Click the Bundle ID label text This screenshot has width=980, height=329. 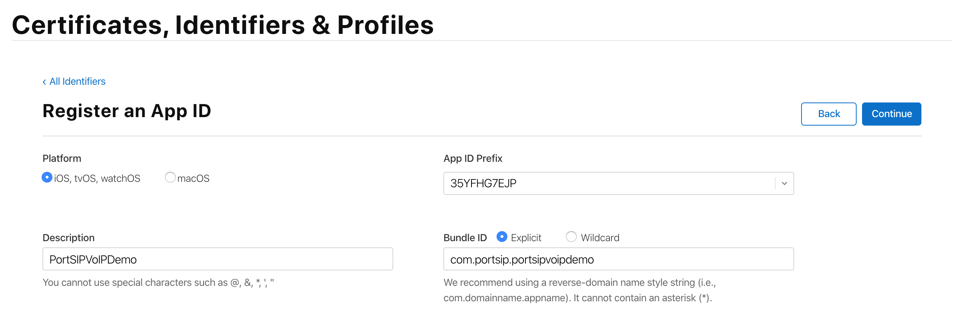tap(465, 238)
